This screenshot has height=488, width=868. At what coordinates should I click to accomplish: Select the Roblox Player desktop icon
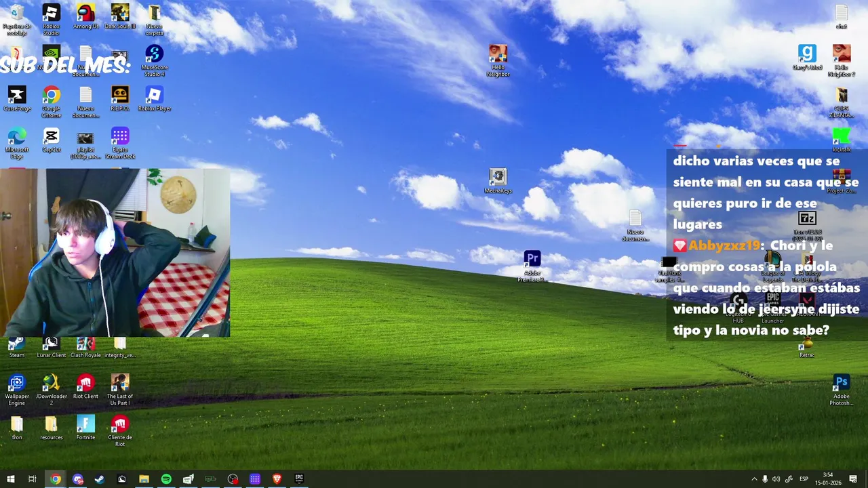pos(154,99)
